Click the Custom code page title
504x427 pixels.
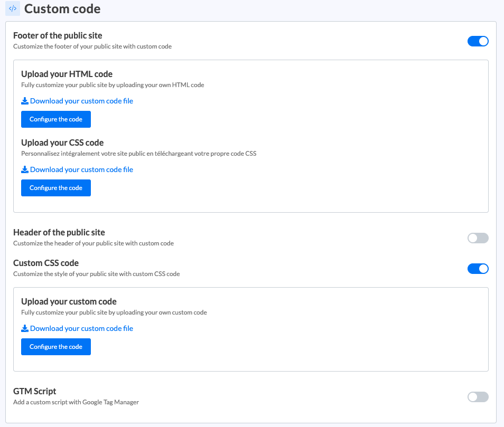pos(62,9)
